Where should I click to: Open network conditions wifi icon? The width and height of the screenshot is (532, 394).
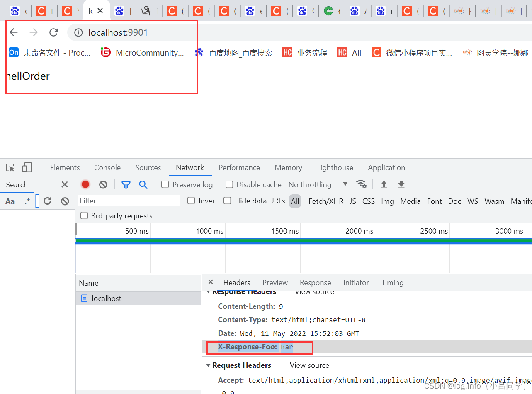(361, 184)
